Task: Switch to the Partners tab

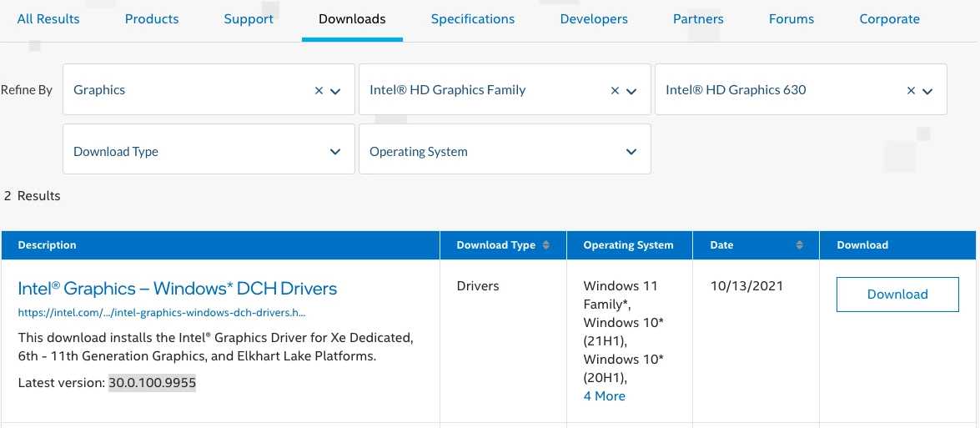Action: [x=698, y=18]
